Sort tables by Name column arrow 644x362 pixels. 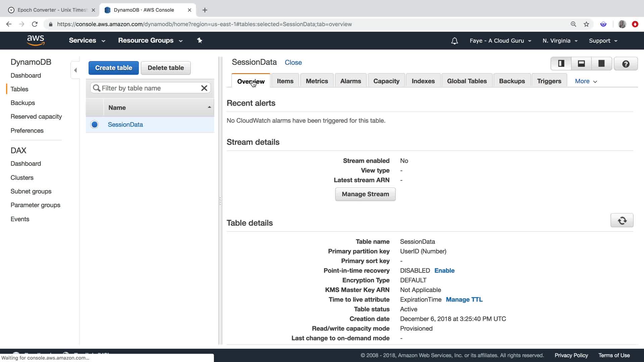[x=209, y=107]
